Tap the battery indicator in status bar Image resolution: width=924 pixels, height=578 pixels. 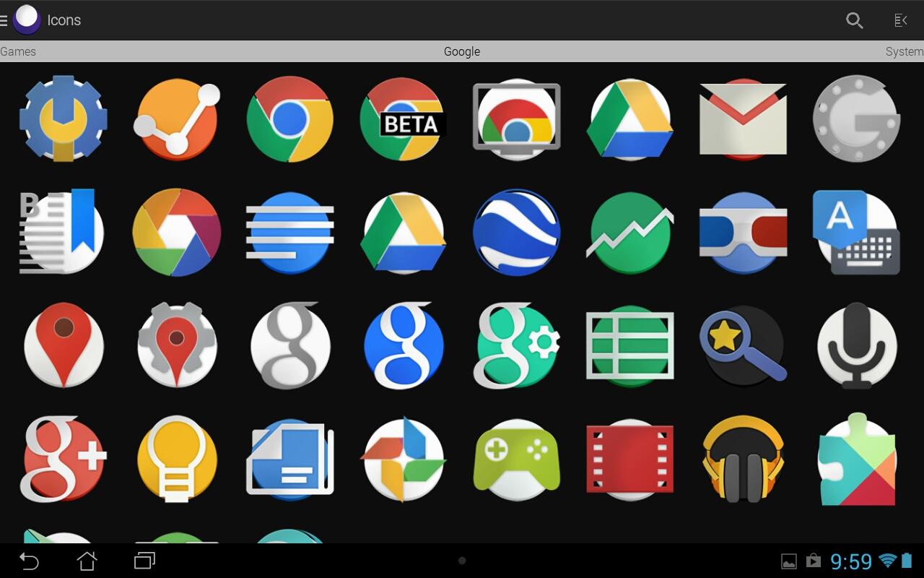pos(907,561)
